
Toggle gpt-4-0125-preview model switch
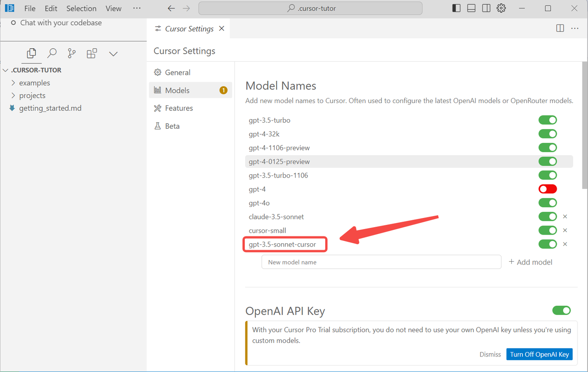tap(548, 161)
